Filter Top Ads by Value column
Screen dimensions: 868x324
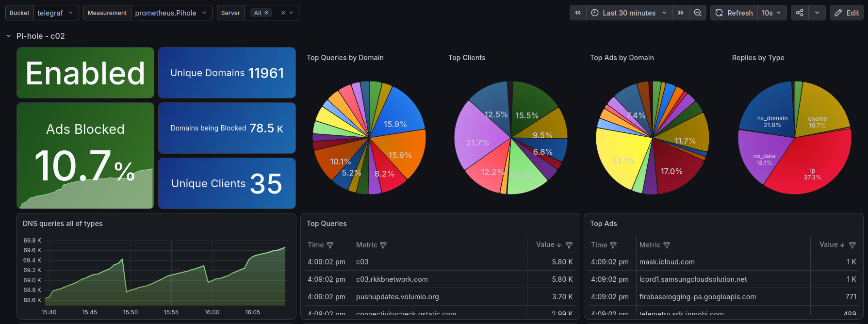(852, 245)
